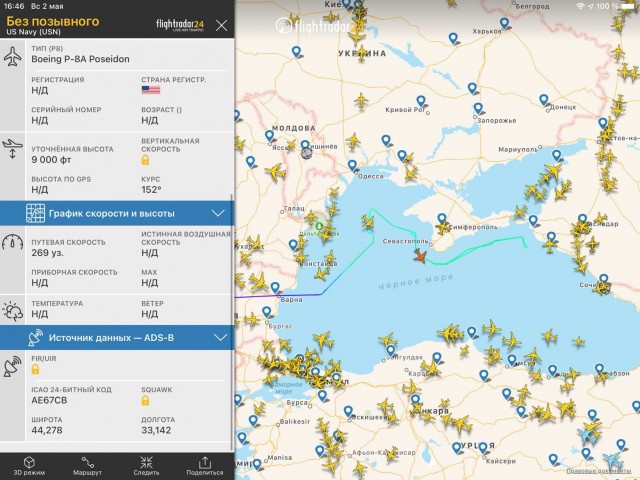The height and width of the screenshot is (480, 640).
Task: Click the 9 000 фт altitude value
Action: (51, 160)
